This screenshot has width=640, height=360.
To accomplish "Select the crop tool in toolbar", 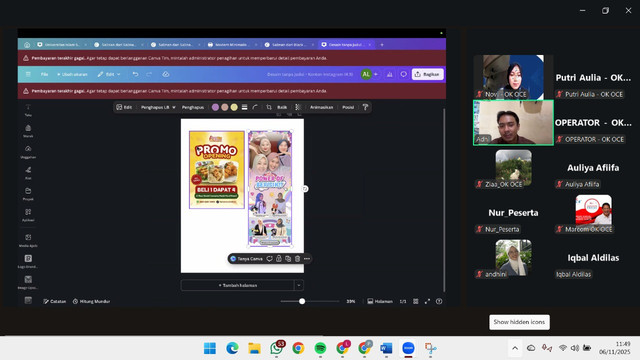I will 269,107.
